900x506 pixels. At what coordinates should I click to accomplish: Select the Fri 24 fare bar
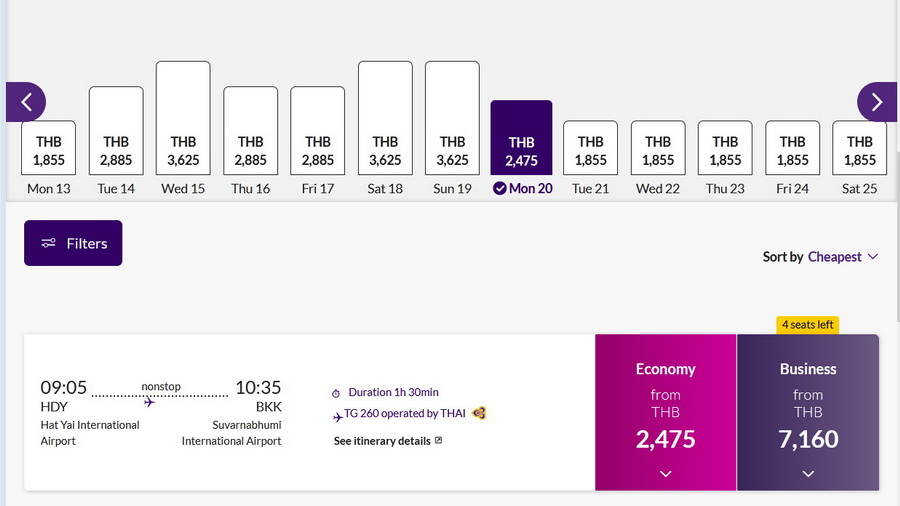tap(792, 150)
